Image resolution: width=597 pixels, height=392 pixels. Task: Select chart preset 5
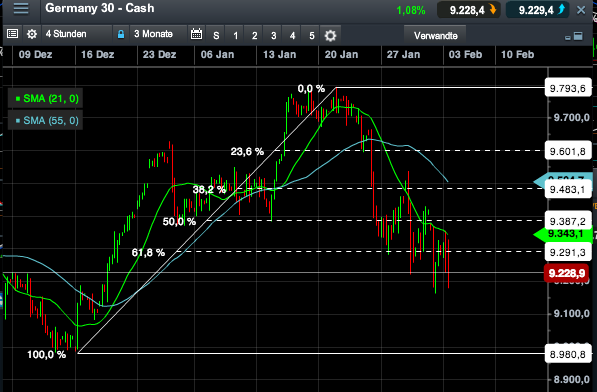[x=311, y=35]
